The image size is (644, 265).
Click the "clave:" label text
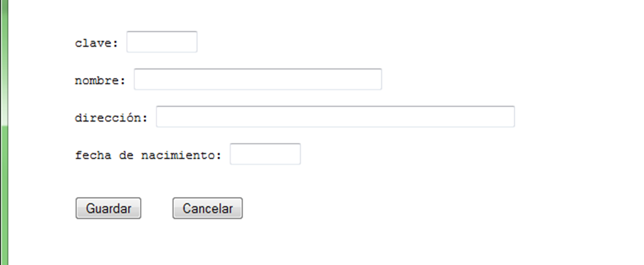[97, 43]
